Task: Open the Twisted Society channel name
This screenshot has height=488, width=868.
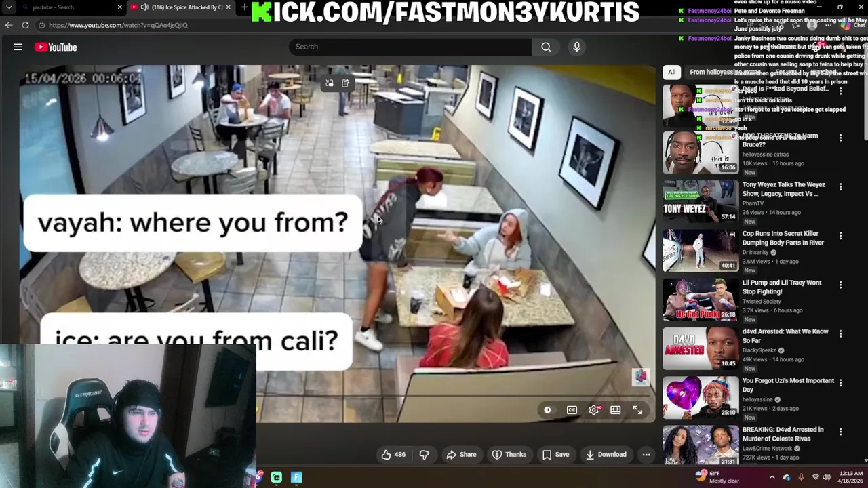Action: tap(762, 301)
